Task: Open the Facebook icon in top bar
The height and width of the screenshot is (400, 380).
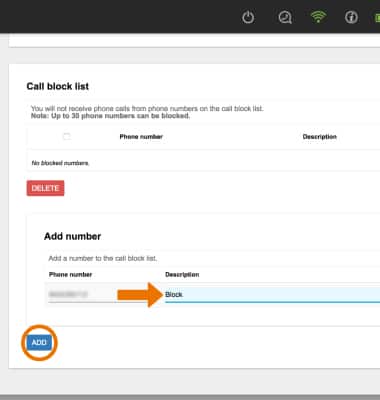Action: [x=351, y=17]
